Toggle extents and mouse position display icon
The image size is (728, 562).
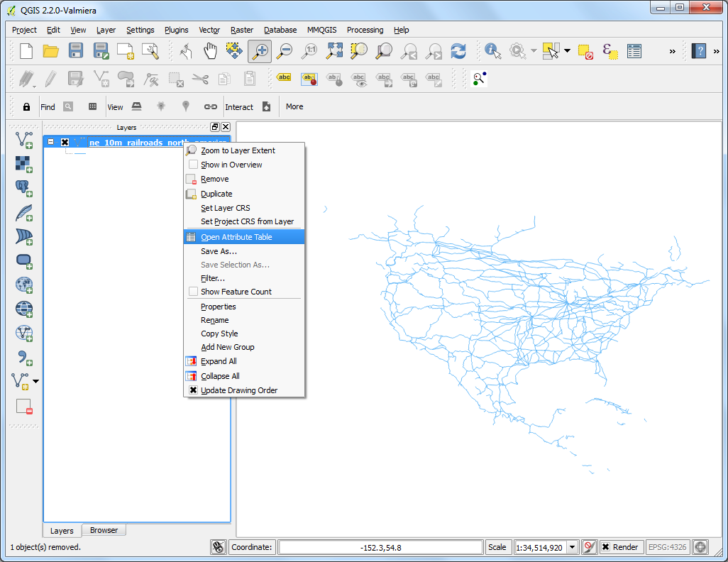click(x=218, y=547)
